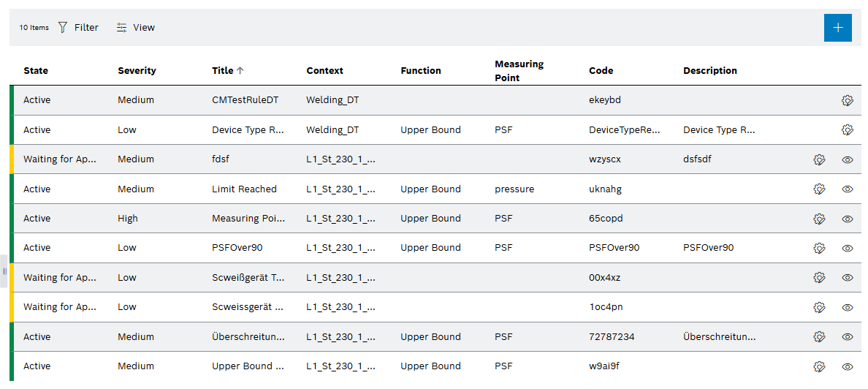Click the left panel collapse handle
868x389 pixels.
coord(4,271)
